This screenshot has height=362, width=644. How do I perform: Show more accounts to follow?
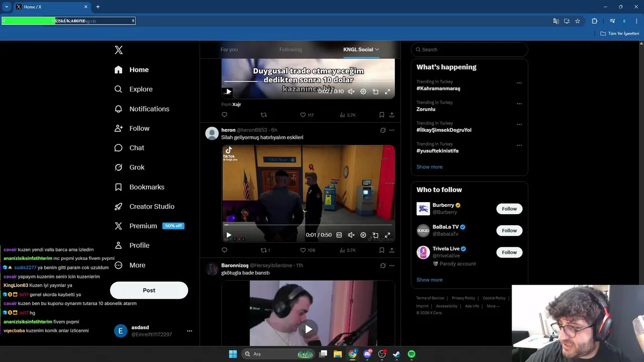[x=429, y=280]
